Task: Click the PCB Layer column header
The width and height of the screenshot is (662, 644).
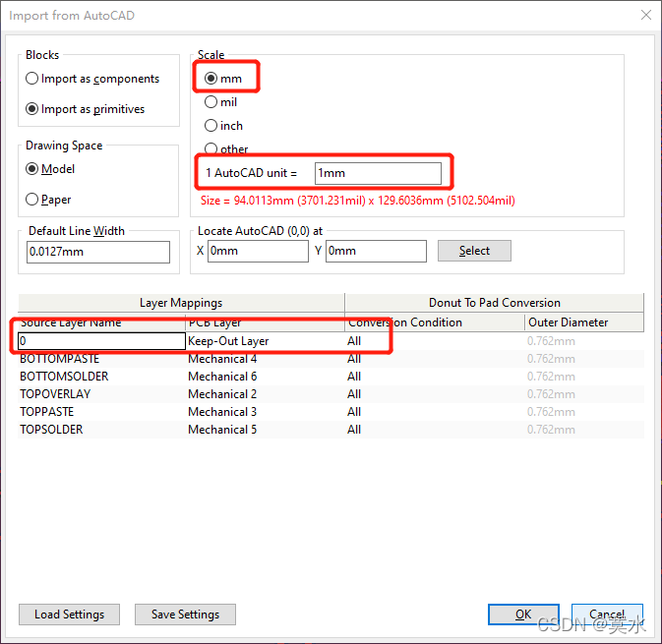Action: 265,322
